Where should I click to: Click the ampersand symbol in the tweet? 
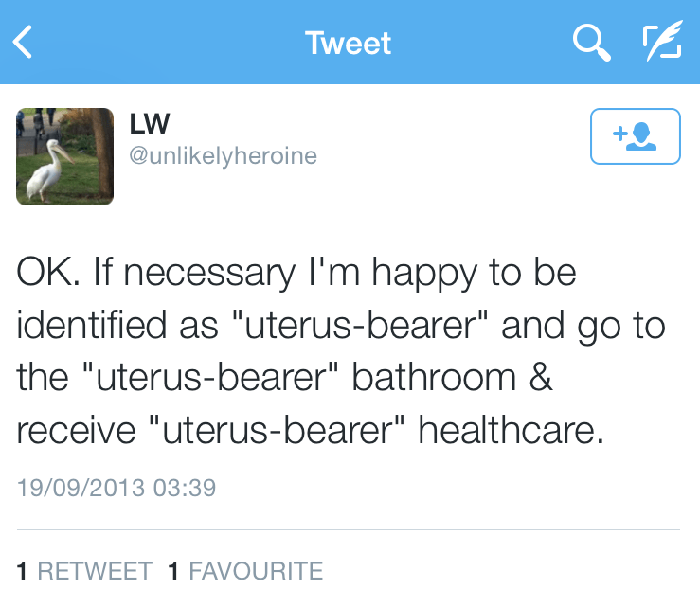(x=541, y=379)
